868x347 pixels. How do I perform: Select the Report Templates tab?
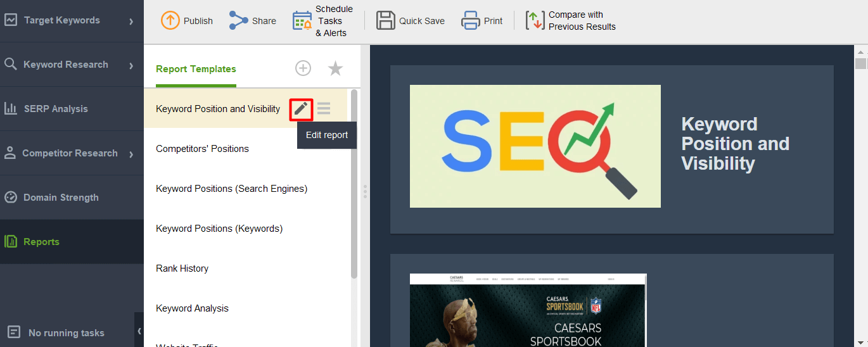tap(196, 69)
